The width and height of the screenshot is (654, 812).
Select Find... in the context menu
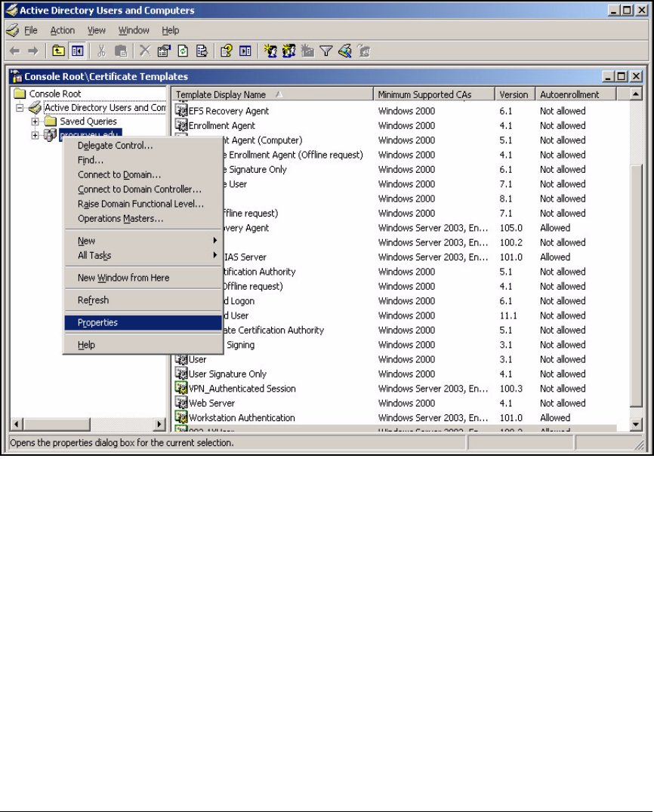pos(143,160)
